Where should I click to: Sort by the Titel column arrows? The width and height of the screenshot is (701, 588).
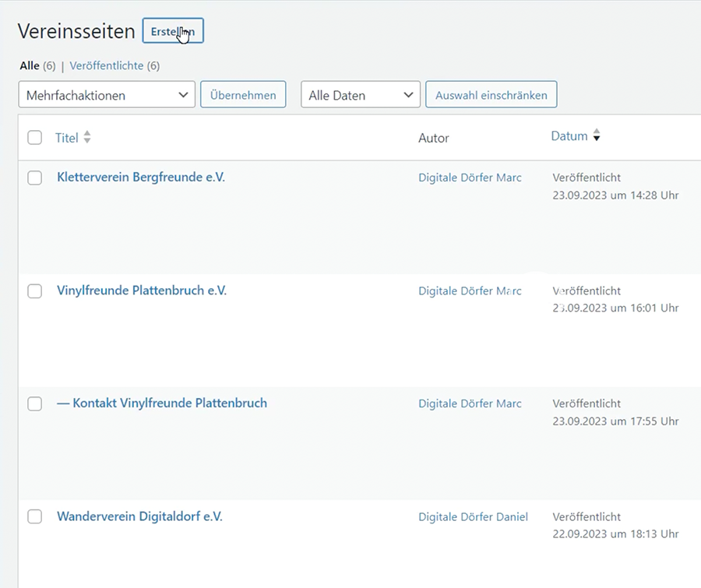[x=87, y=138]
